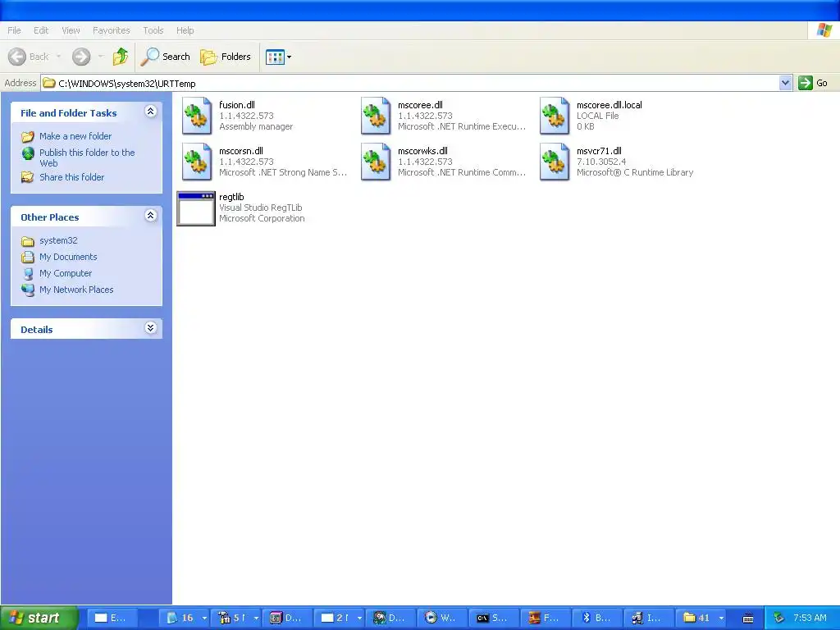
Task: Click the address bar path field
Action: tap(410, 83)
